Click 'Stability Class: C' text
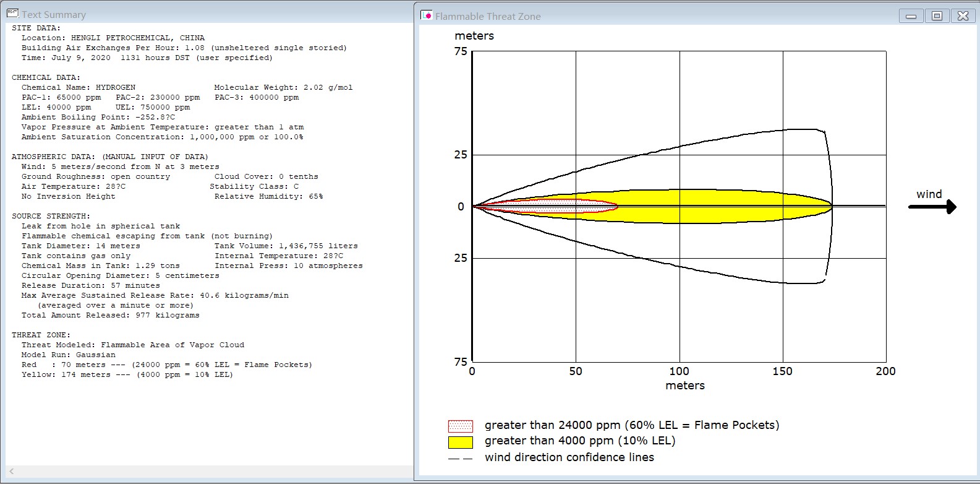Image resolution: width=980 pixels, height=484 pixels. coord(254,186)
